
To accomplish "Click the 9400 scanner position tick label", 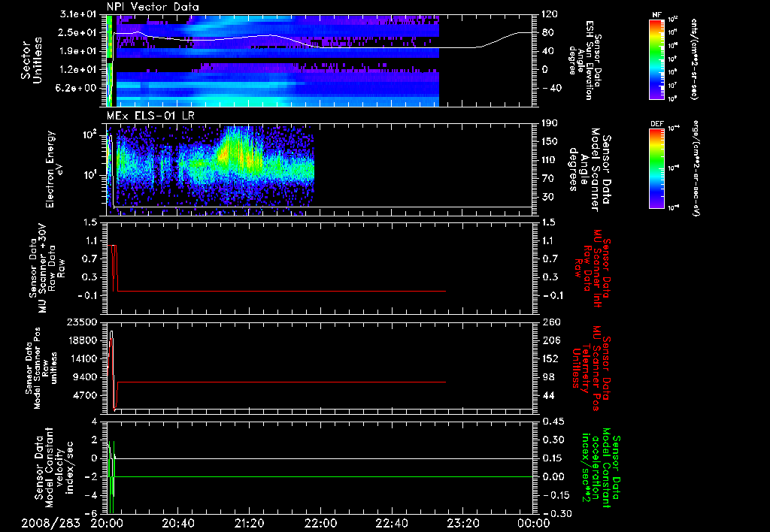I will (86, 377).
